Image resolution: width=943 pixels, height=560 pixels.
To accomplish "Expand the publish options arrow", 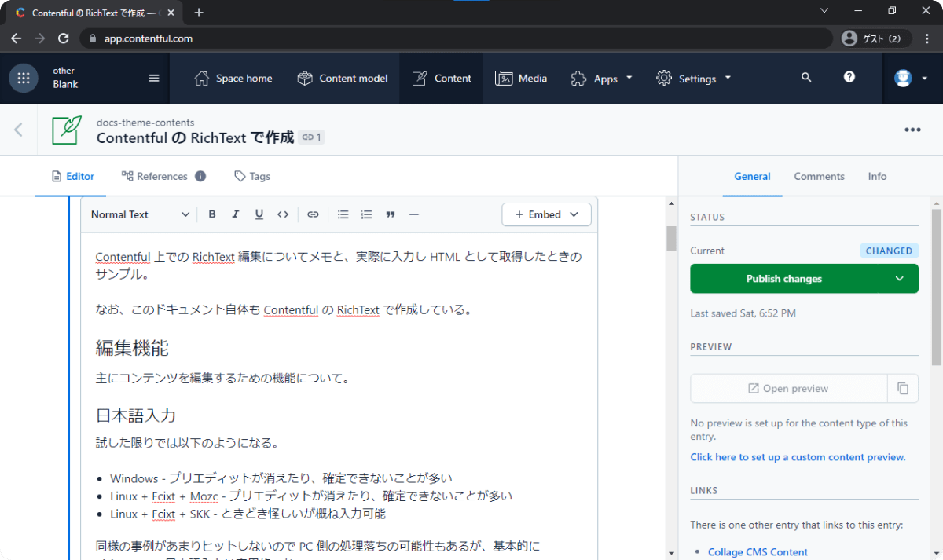I will click(x=899, y=279).
